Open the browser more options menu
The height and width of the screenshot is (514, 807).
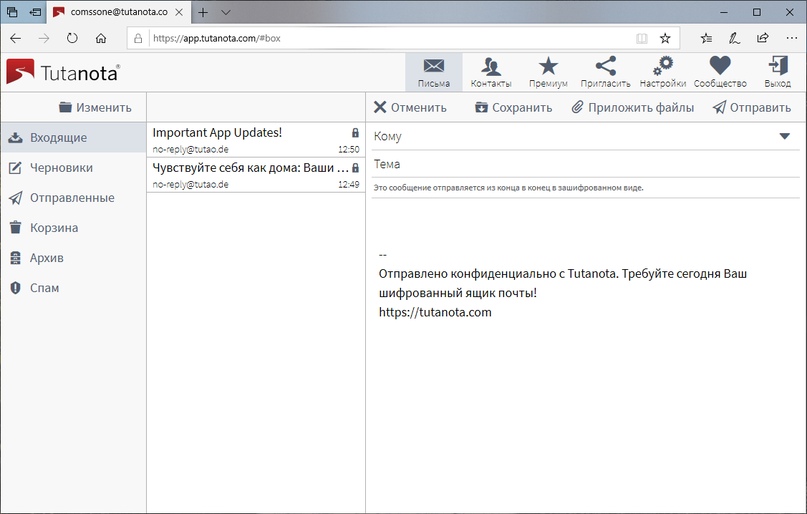pos(792,38)
